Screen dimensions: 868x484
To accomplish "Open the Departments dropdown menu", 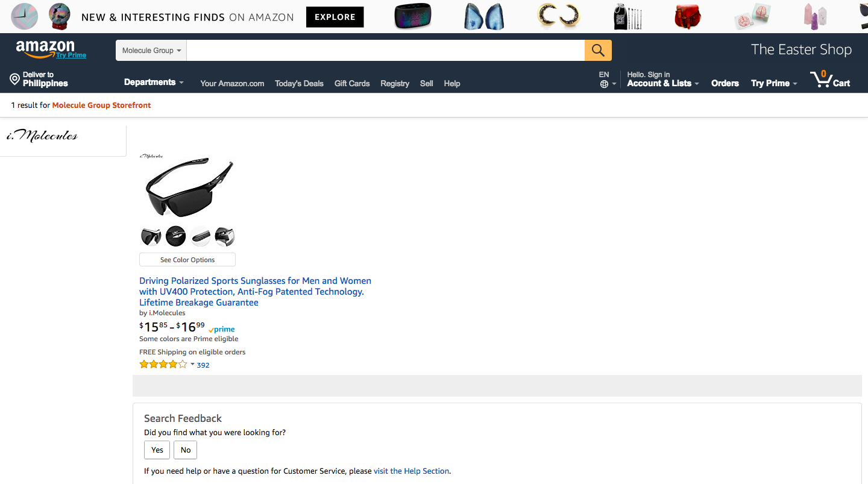I will click(154, 83).
